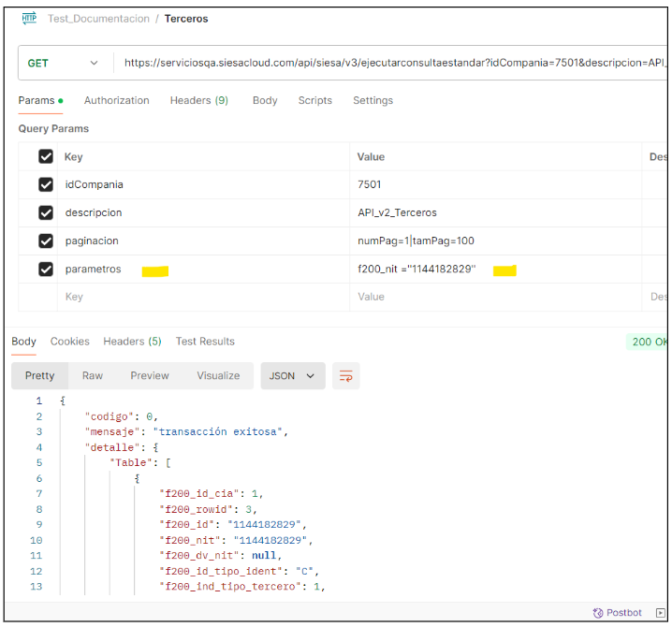Viewport: 672px width, 627px height.
Task: Uncheck the parametros row checkbox
Action: coord(46,270)
